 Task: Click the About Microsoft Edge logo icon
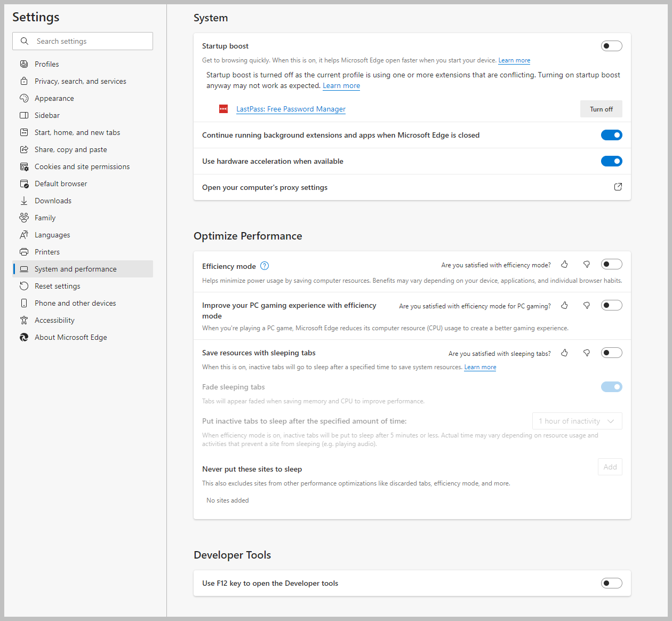pos(24,337)
